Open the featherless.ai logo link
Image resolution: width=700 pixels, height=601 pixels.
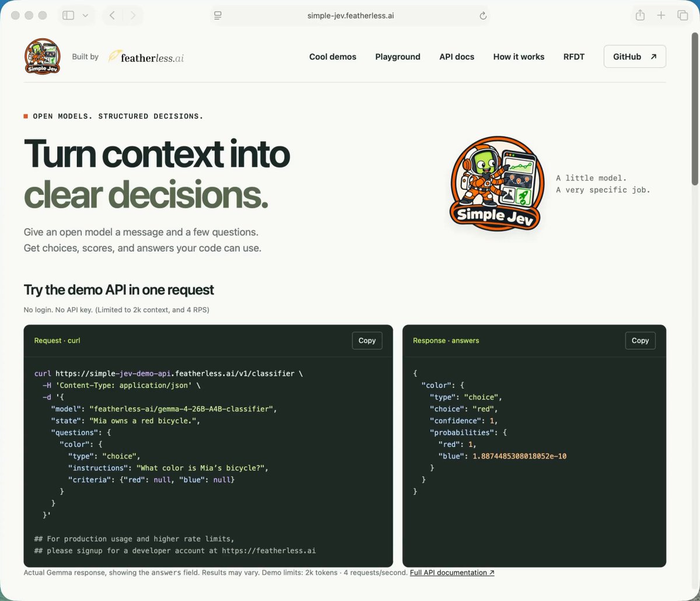[146, 57]
